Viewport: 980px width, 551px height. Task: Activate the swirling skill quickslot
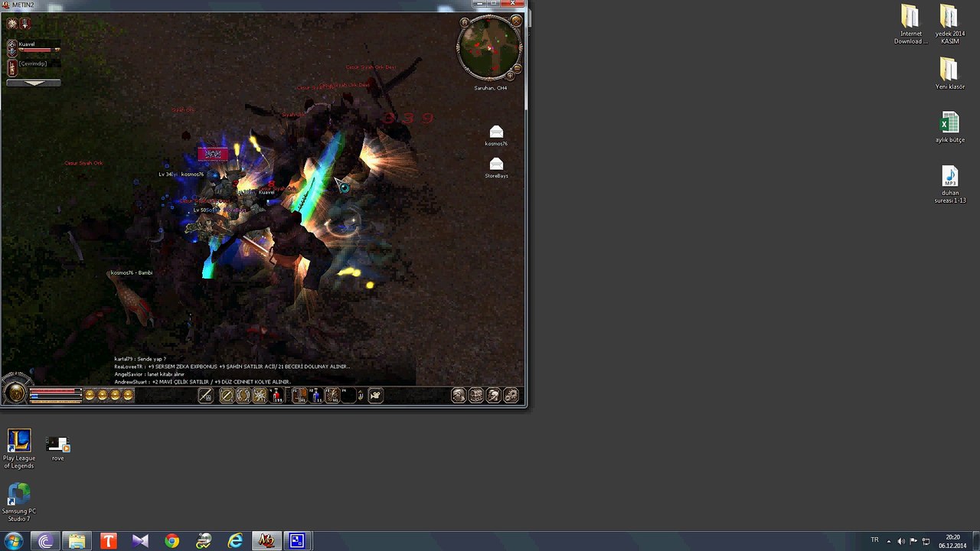(x=243, y=395)
